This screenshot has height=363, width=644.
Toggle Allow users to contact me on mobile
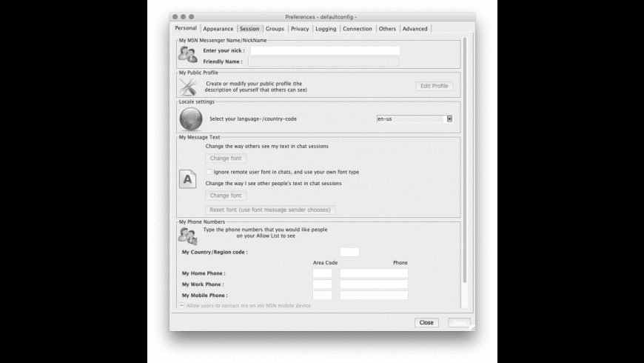(181, 305)
